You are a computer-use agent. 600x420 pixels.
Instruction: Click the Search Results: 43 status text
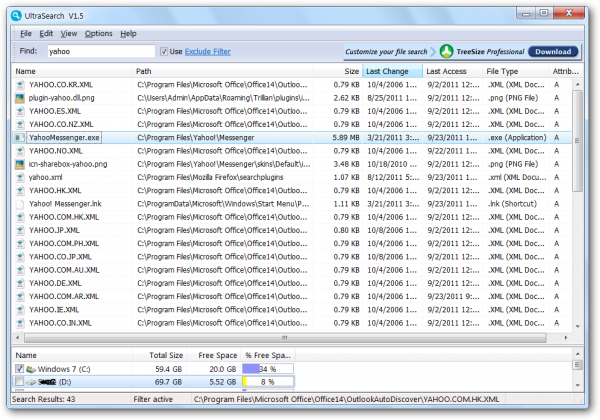pyautogui.click(x=44, y=399)
